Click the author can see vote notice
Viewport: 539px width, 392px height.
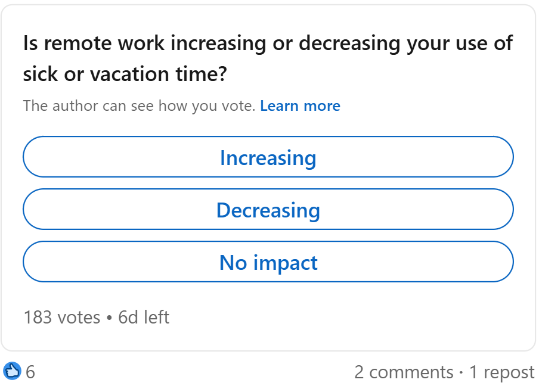coord(139,106)
